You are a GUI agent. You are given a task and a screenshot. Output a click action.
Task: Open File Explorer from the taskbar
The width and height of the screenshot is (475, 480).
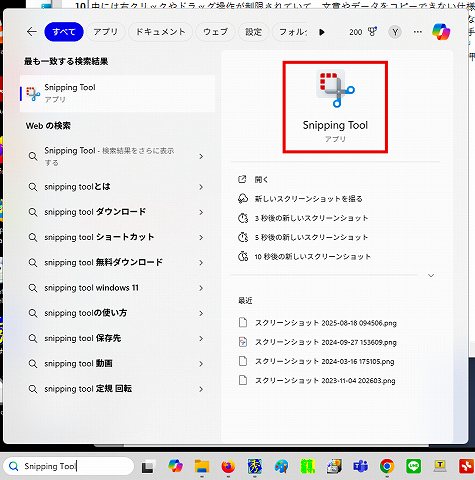[x=202, y=466]
